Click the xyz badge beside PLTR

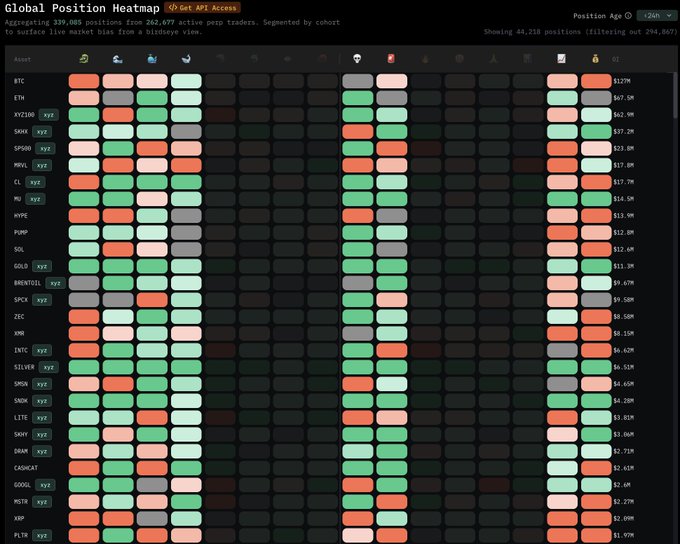click(42, 535)
